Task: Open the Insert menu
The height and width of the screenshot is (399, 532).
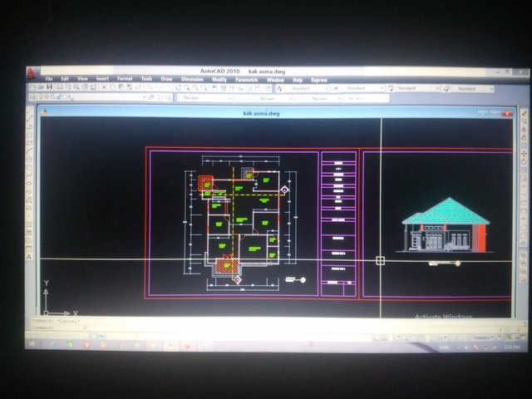Action: point(102,79)
